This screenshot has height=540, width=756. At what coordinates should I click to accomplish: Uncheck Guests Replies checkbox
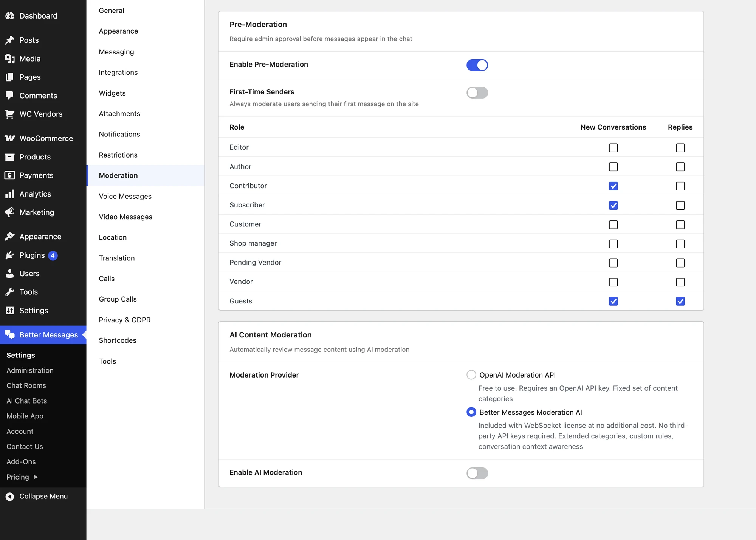[680, 301]
